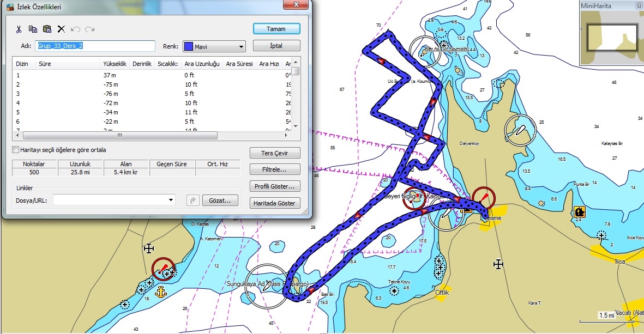Click the İptal button
644x334 pixels.
276,46
